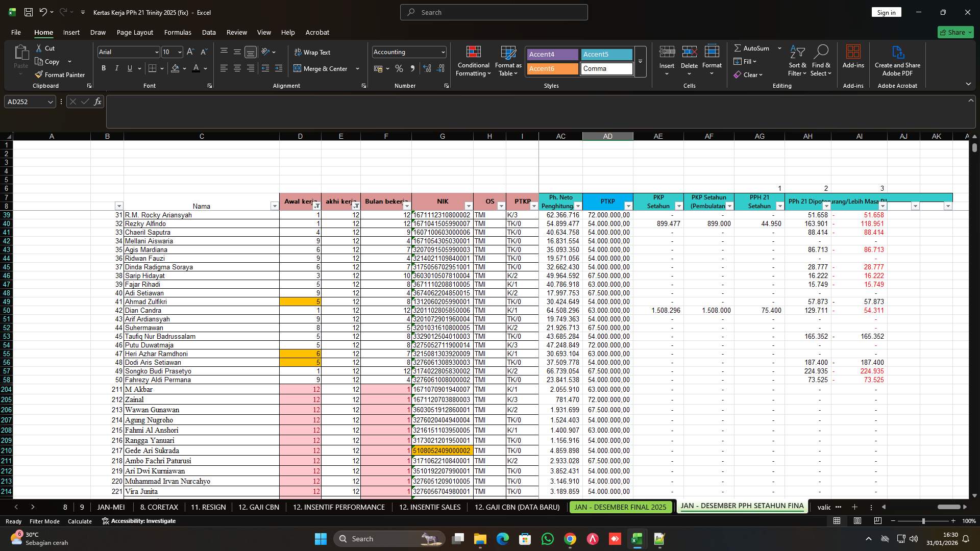Click Create and Share Adobe PDF
Image resolution: width=980 pixels, height=551 pixels.
(897, 61)
